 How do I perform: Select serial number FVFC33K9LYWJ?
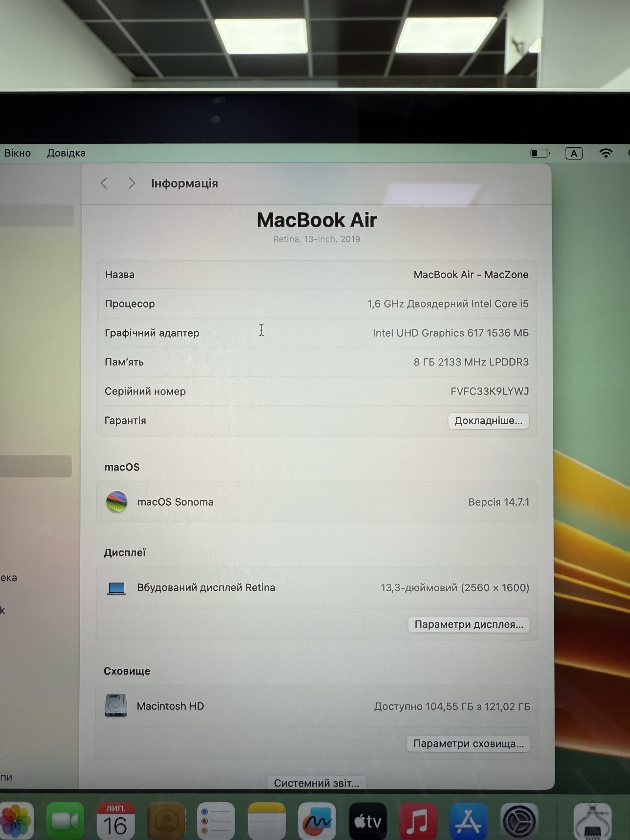pos(490,391)
